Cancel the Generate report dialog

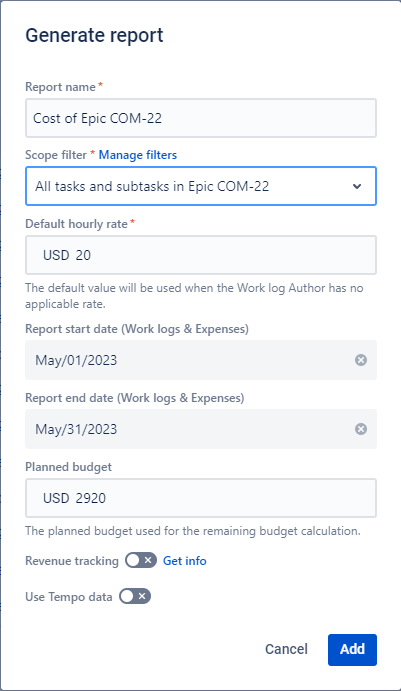click(286, 649)
